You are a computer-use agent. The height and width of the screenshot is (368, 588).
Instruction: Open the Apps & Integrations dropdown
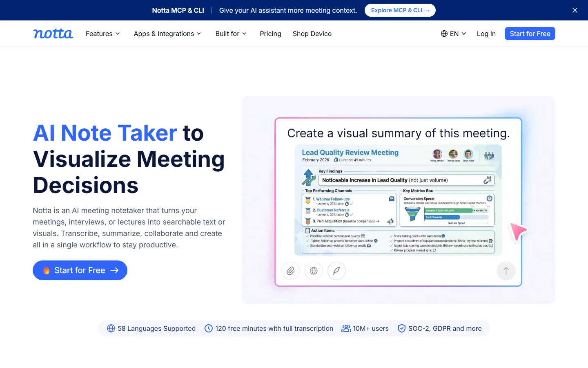click(167, 34)
